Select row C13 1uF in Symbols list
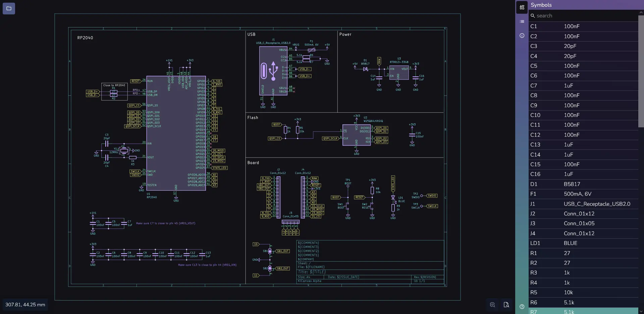Viewport: 644px width, 314px height. [583, 145]
